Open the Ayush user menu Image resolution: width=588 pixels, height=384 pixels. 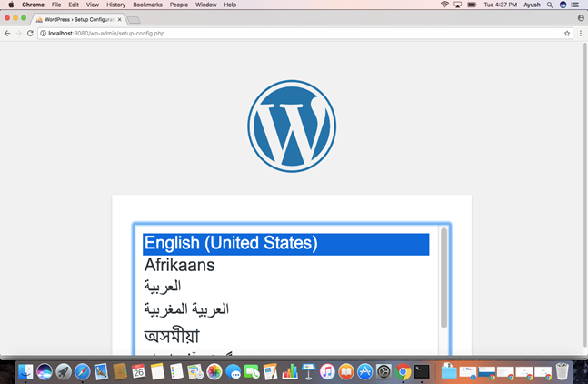coord(533,5)
